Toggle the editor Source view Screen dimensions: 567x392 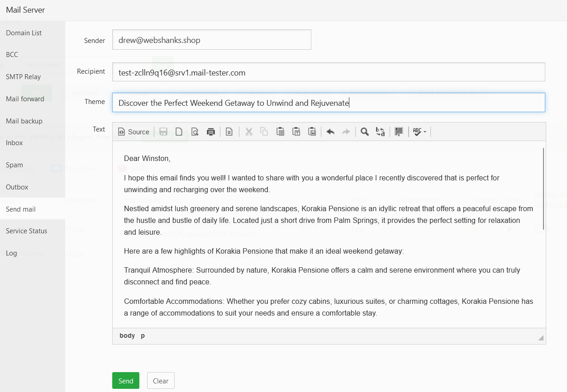point(133,132)
